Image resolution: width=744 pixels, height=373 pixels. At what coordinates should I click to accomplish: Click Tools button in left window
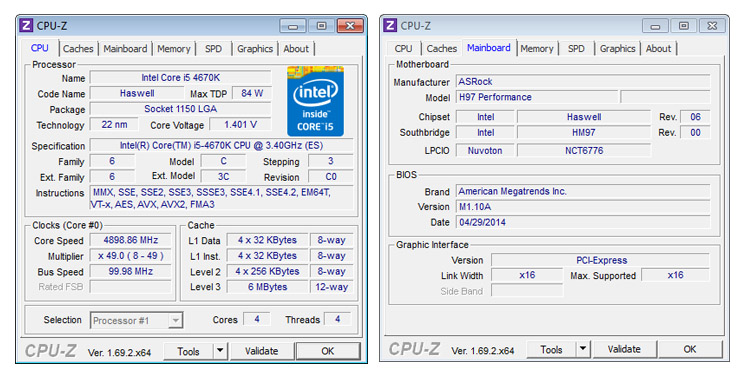[188, 351]
